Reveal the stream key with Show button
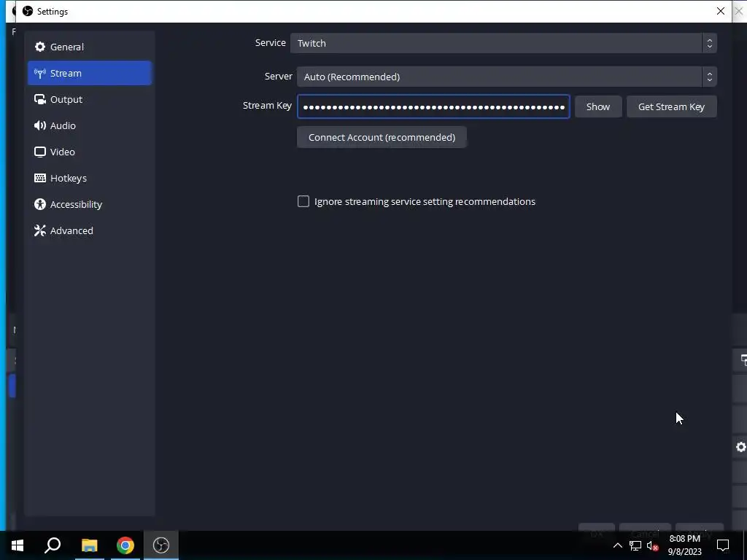Screen dimensions: 747x560 click(x=598, y=106)
